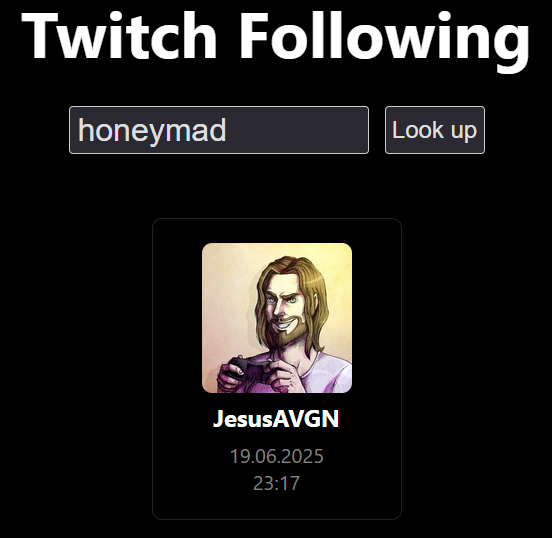The image size is (552, 538).
Task: Click the Twitch Following page heading
Action: point(276,39)
